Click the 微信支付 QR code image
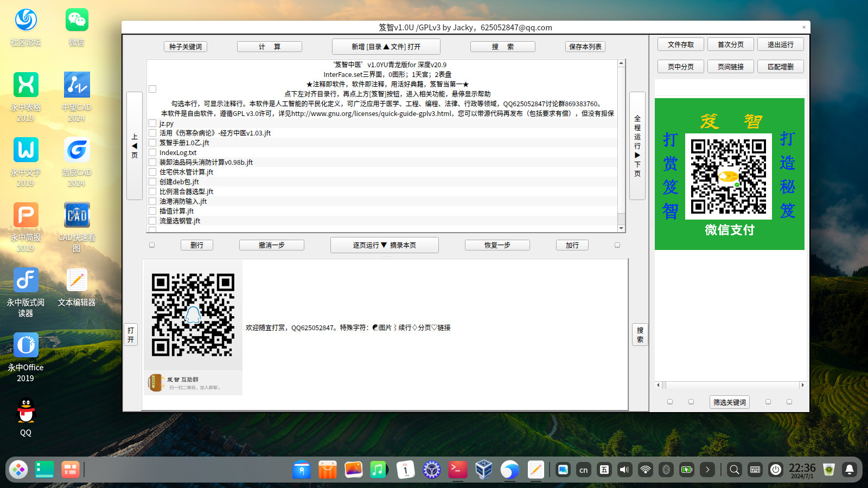Viewport: 868px width, 488px height. pyautogui.click(x=729, y=177)
